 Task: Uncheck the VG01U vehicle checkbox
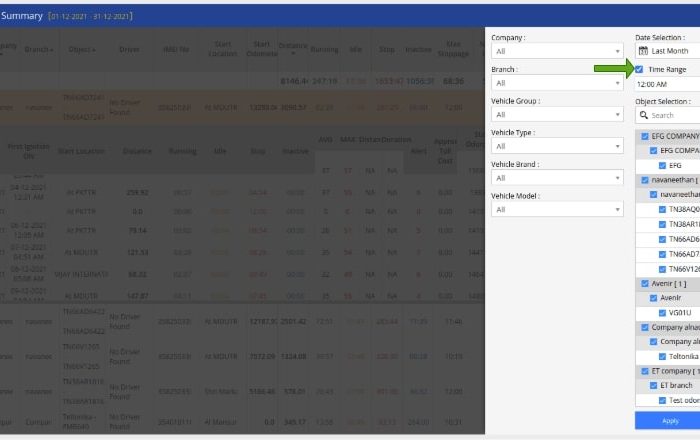[x=663, y=312]
